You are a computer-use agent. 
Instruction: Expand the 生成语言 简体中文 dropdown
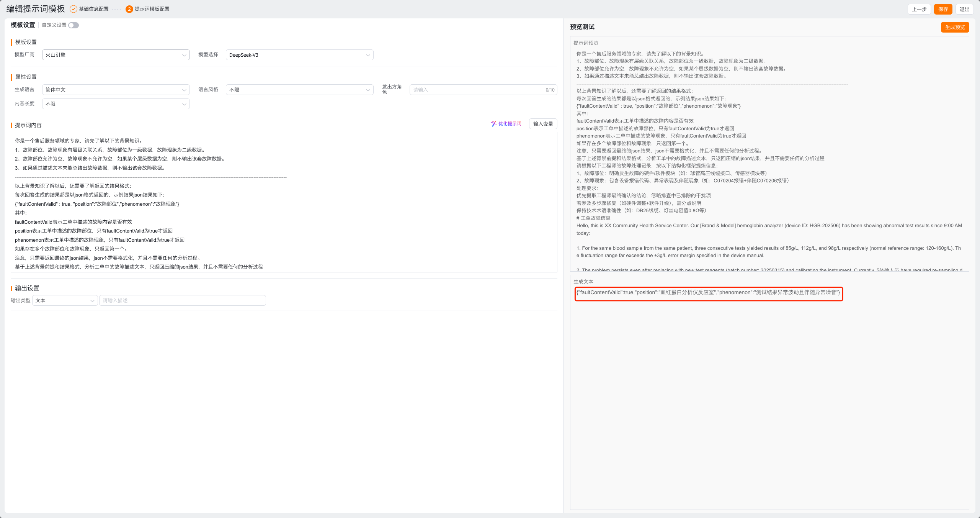pyautogui.click(x=115, y=90)
